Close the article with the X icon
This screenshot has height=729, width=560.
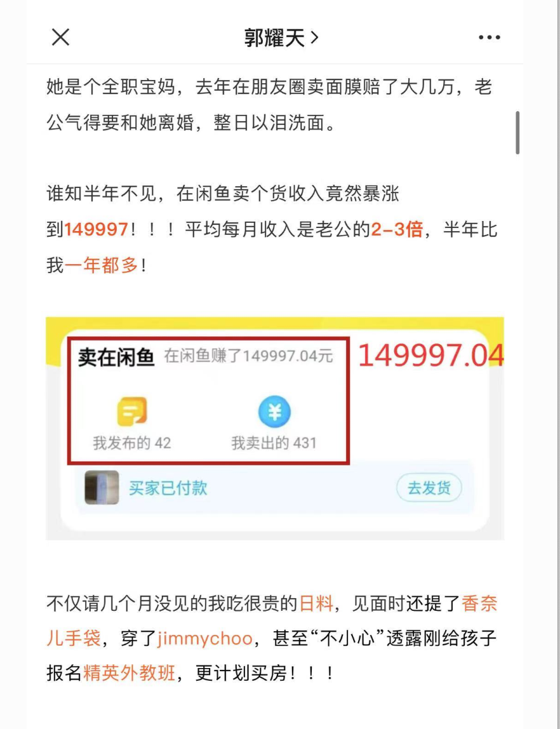[60, 37]
